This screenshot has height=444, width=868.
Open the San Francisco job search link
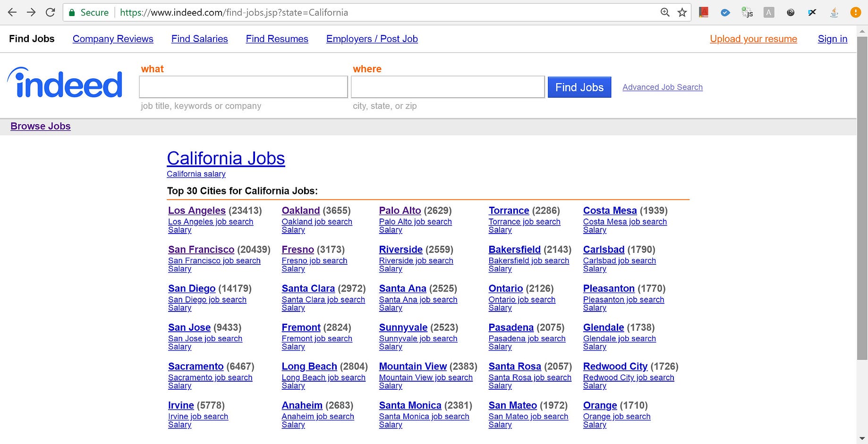pyautogui.click(x=214, y=260)
